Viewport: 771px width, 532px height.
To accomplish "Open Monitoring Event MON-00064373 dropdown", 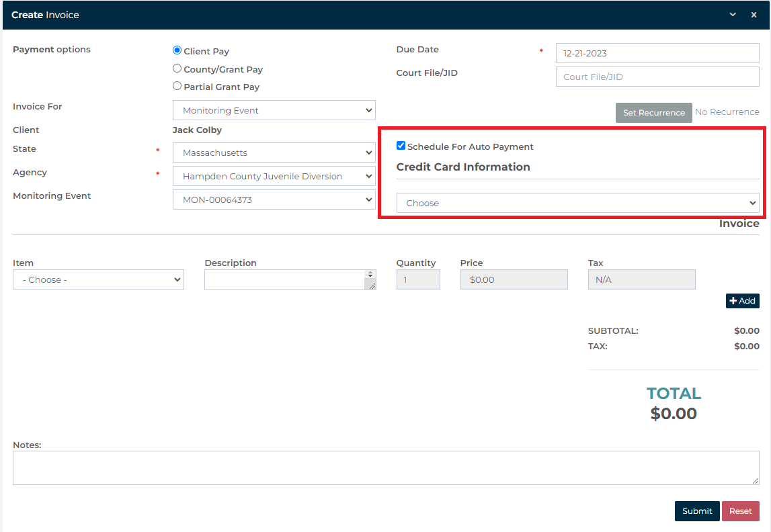I will [274, 199].
